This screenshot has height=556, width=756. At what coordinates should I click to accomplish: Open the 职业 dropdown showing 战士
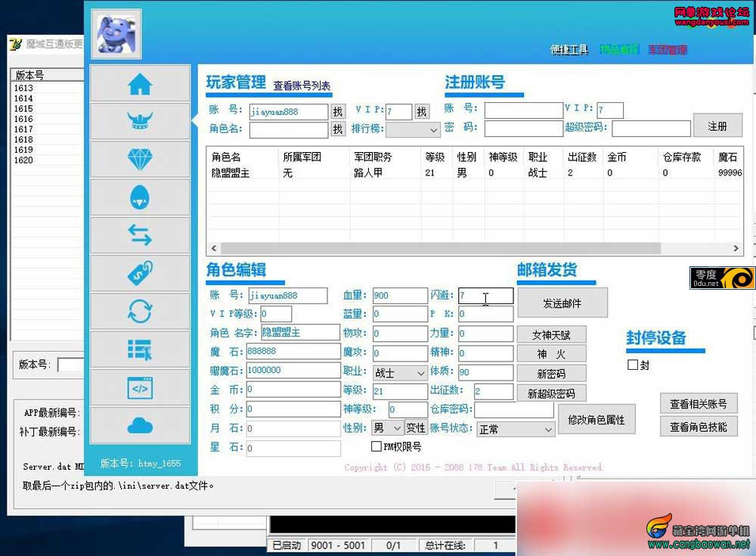tap(400, 373)
